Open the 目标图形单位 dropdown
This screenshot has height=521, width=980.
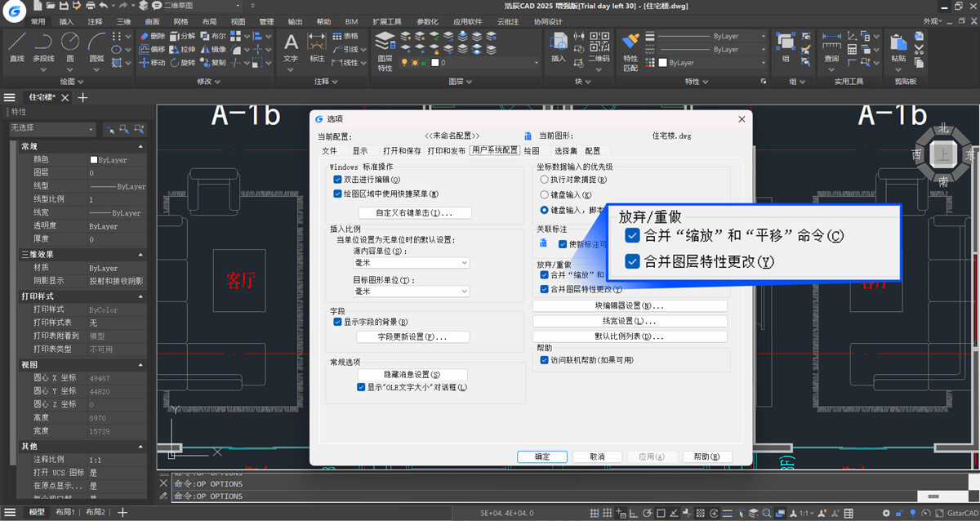pos(411,291)
